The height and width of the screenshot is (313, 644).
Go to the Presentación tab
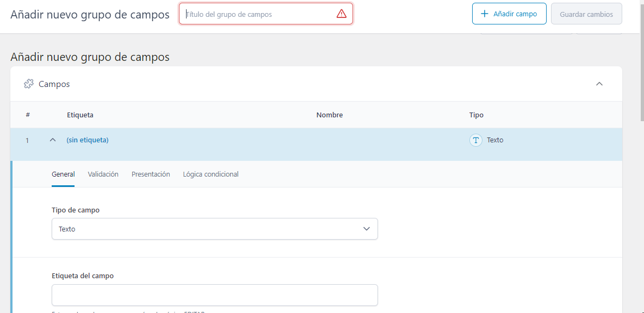[151, 174]
